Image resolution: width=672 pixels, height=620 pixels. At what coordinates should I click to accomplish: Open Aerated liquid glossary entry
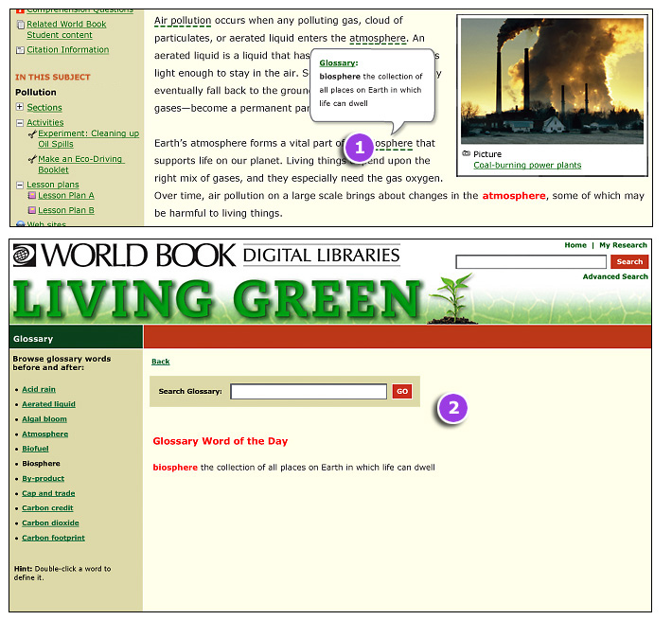point(48,404)
